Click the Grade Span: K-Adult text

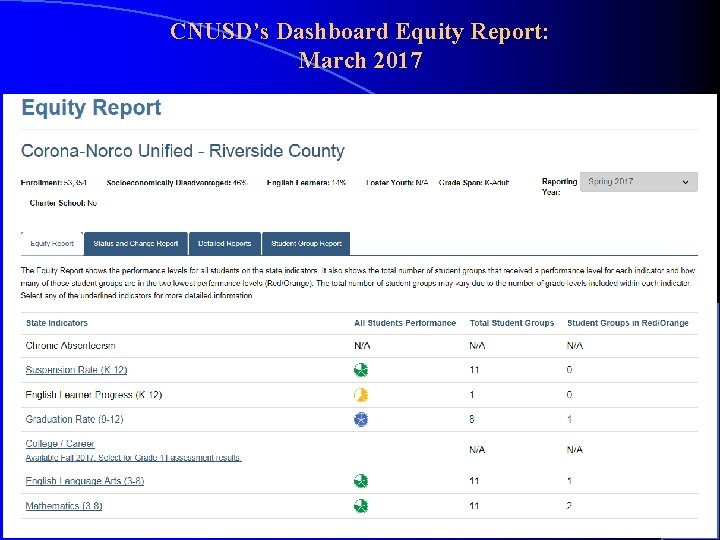474,182
